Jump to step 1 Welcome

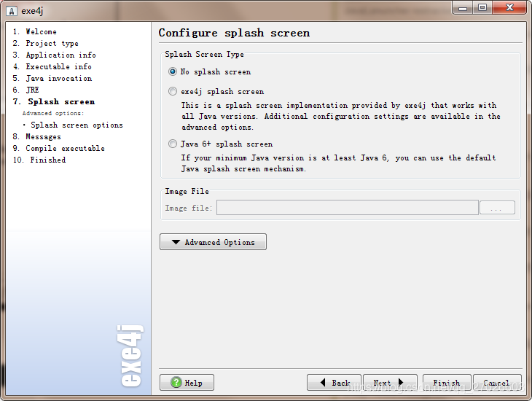35,31
